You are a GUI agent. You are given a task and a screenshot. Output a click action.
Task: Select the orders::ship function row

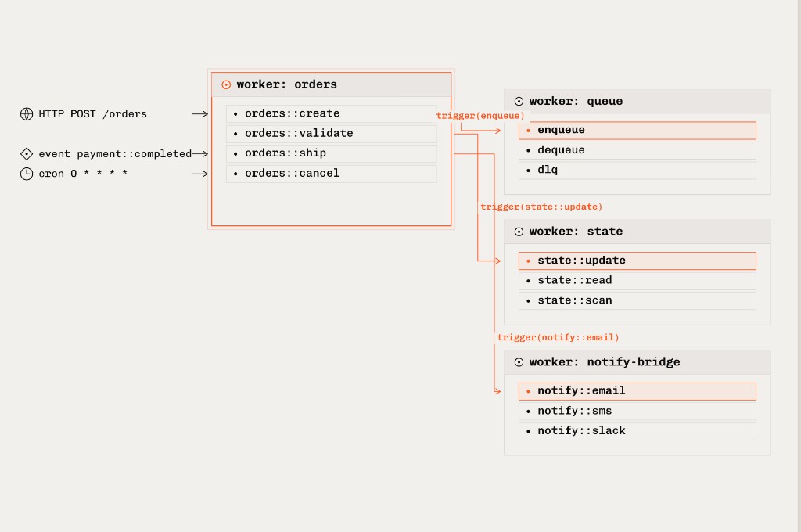point(332,153)
